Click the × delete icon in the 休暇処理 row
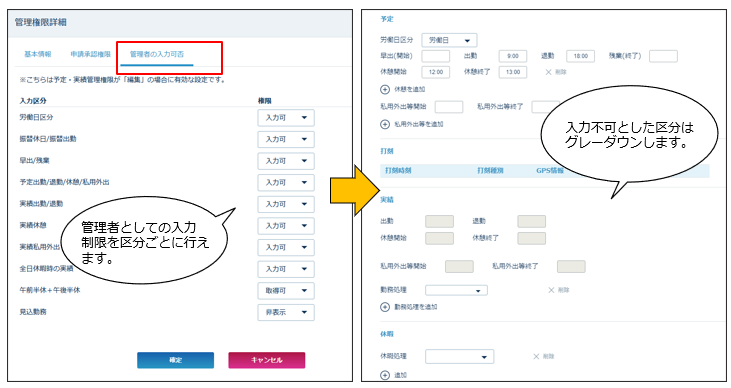The image size is (731, 388). (x=536, y=356)
